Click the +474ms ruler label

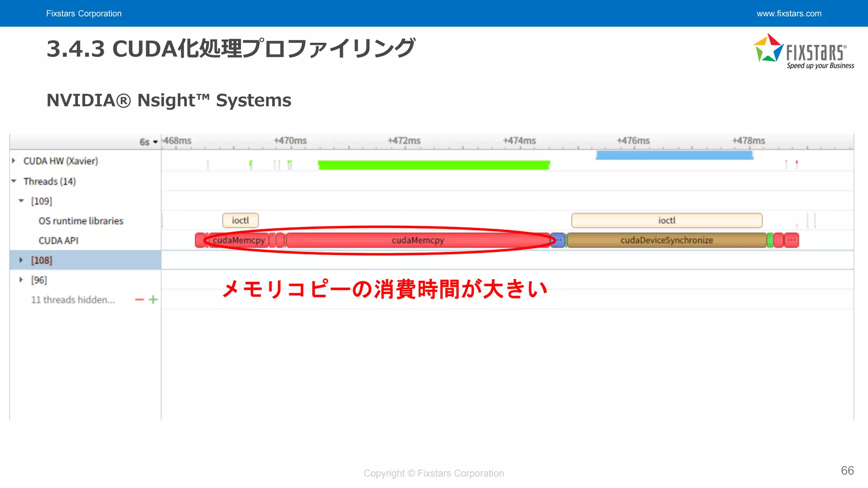520,141
